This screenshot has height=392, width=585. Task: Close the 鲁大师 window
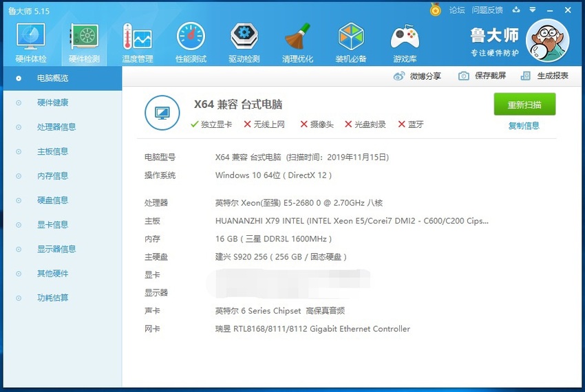568,10
